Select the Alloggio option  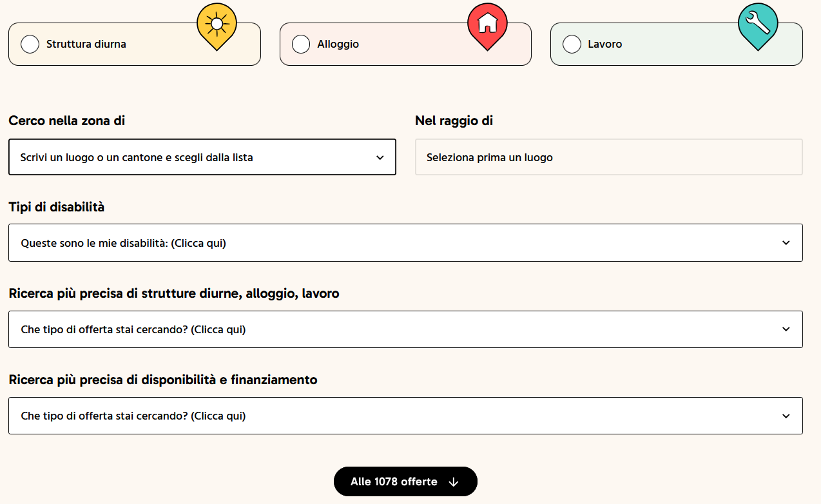pos(300,43)
